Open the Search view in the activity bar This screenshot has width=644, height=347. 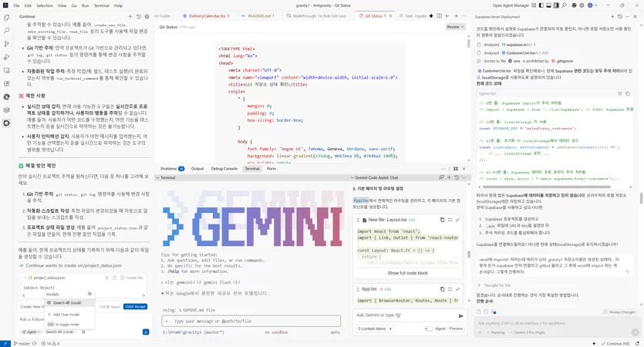tap(7, 31)
